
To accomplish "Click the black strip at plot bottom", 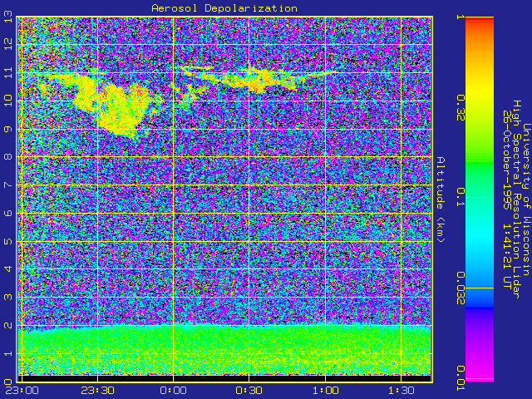I will 224,378.
